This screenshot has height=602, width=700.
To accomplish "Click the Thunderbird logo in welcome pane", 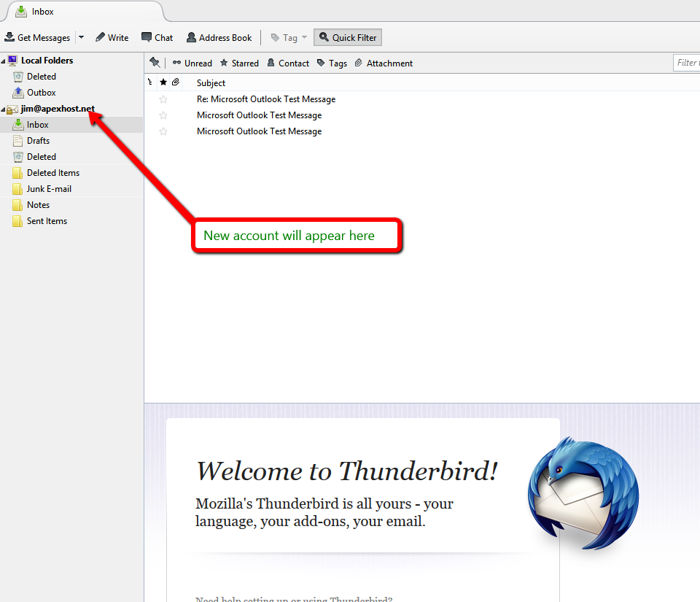I will 583,493.
